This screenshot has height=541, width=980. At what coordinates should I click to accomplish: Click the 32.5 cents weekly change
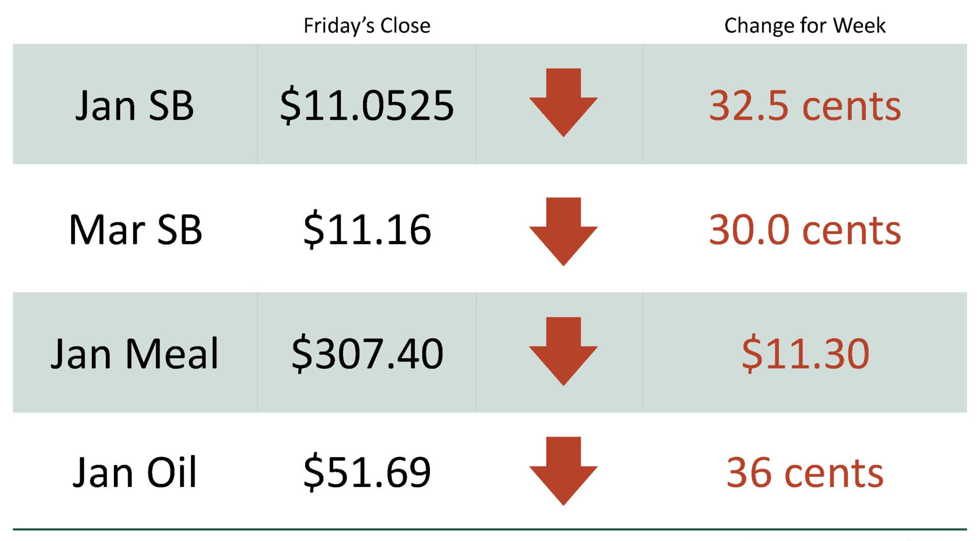804,106
